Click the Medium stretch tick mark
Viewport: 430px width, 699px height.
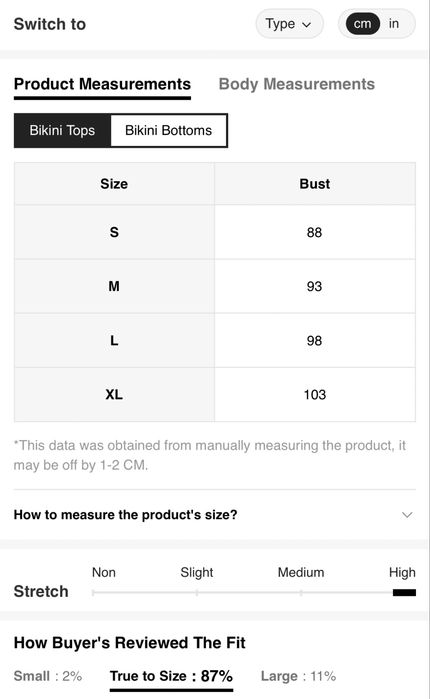301,593
